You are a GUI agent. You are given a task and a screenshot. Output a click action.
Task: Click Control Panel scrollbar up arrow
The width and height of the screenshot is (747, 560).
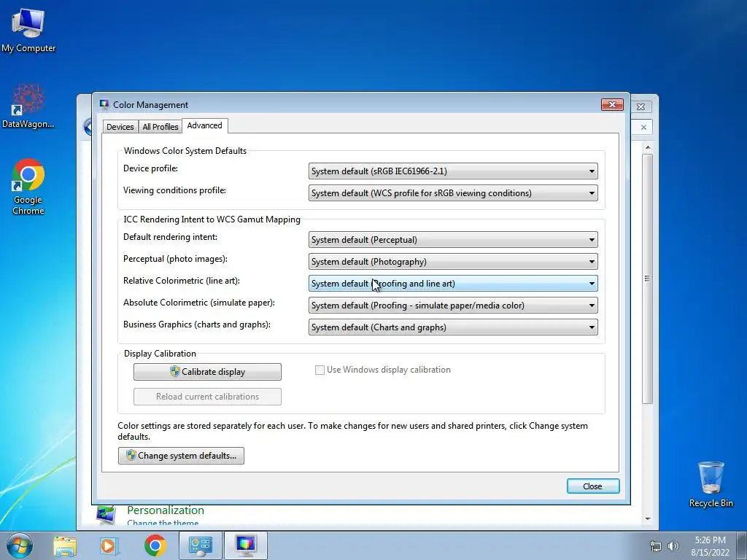tap(648, 148)
